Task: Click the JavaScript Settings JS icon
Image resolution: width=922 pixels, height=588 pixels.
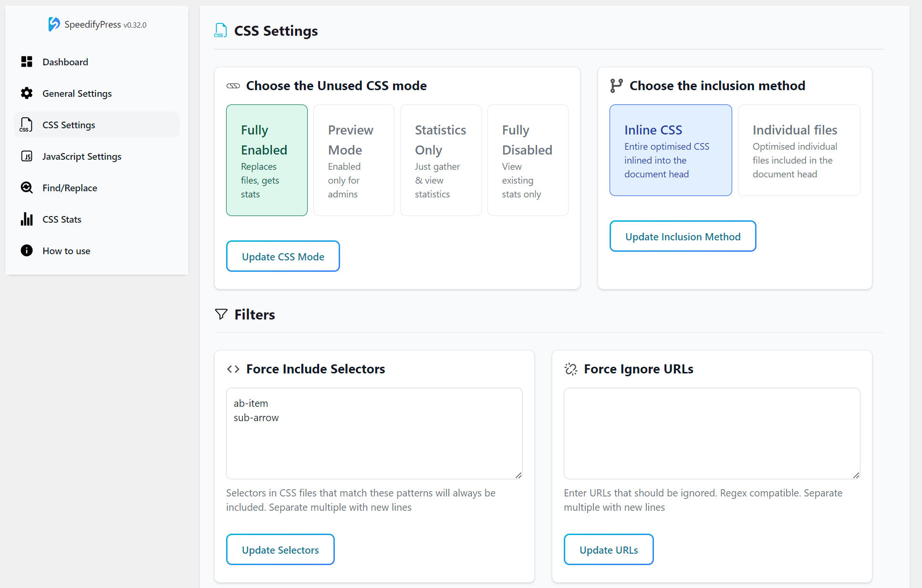Action: (27, 156)
